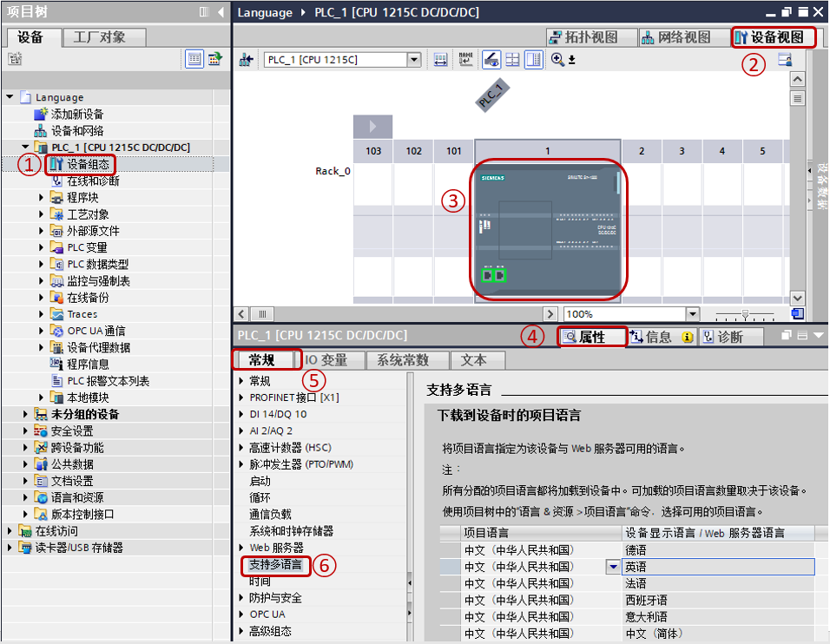Expand the Web 服务器 properties section
Viewport: 830px width, 644px height.
(x=241, y=548)
